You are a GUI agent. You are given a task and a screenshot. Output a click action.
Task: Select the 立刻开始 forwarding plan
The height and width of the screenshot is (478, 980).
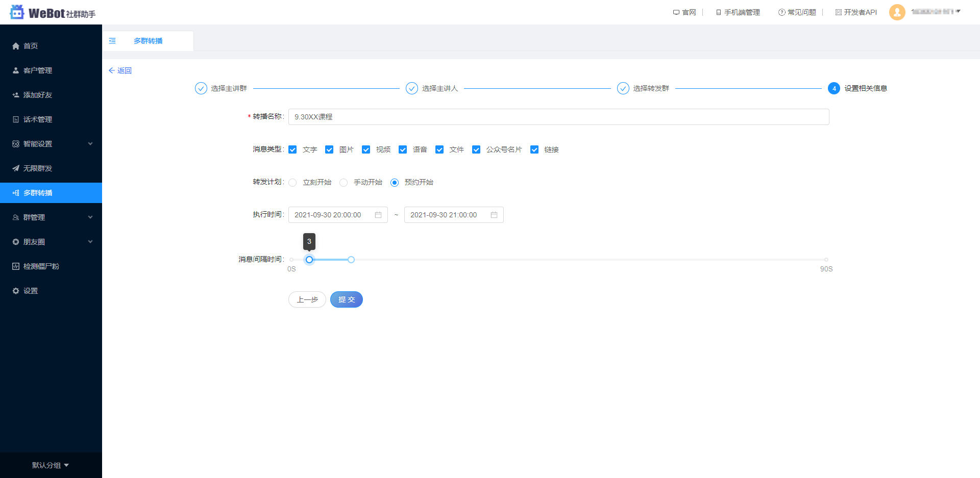click(292, 182)
